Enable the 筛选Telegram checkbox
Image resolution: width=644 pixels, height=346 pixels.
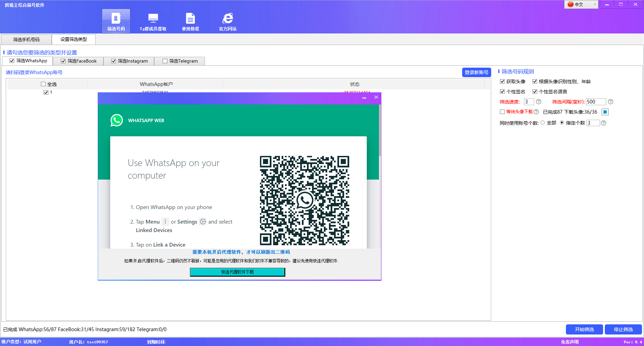pyautogui.click(x=165, y=61)
